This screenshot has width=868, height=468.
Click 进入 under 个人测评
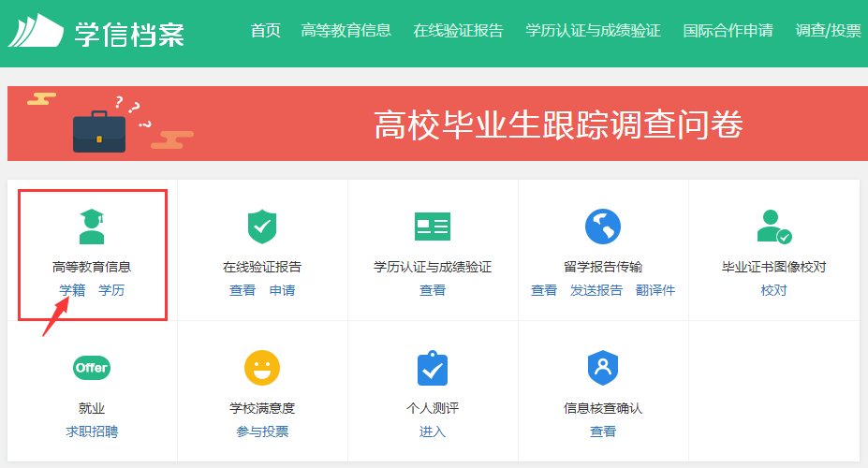[433, 431]
